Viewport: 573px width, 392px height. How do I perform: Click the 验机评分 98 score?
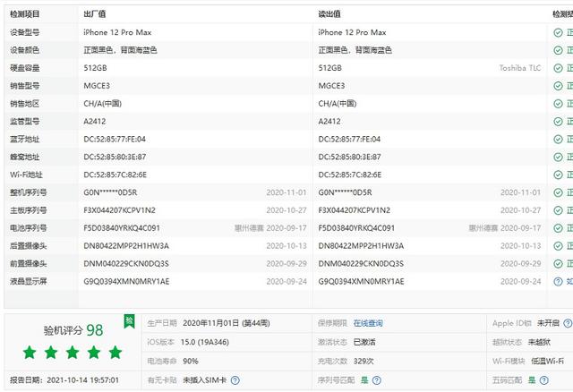(73, 330)
